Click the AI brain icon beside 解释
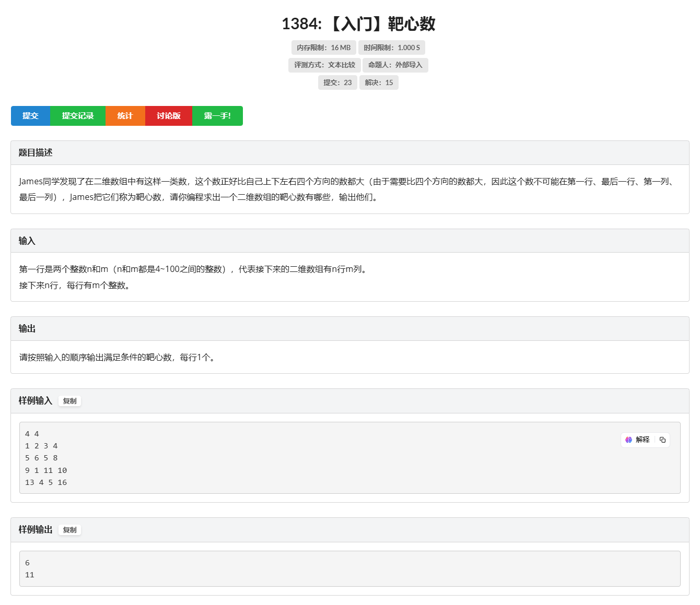This screenshot has width=700, height=605. 629,440
